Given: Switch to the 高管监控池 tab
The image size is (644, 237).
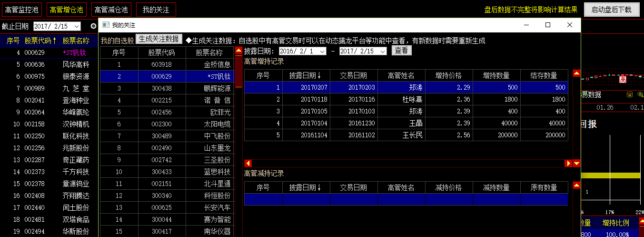Looking at the screenshot, I should (x=21, y=10).
